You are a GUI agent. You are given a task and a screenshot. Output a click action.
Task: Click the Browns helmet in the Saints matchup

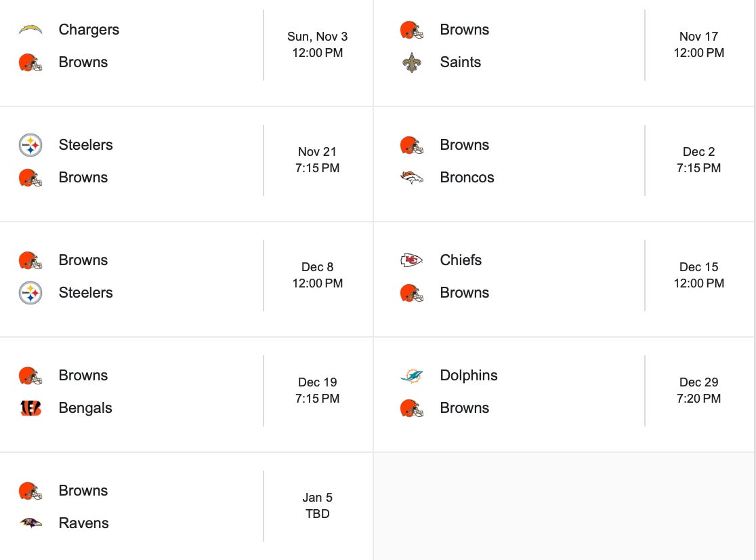tap(412, 30)
